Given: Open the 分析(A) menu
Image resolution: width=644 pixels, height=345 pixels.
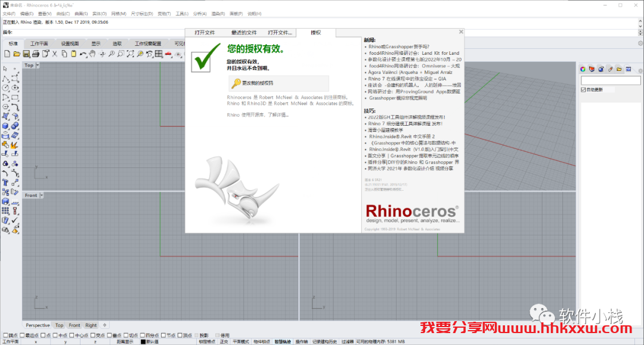Looking at the screenshot, I should click(200, 14).
